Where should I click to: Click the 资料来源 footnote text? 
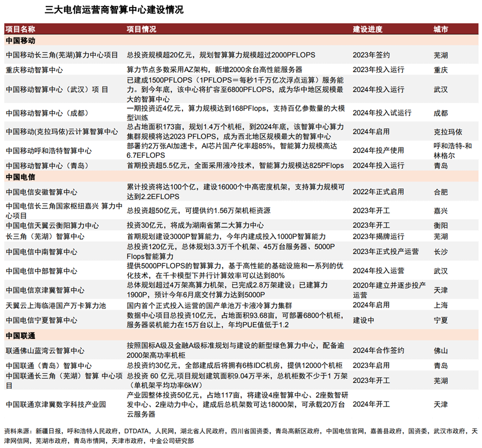pyautogui.click(x=241, y=436)
